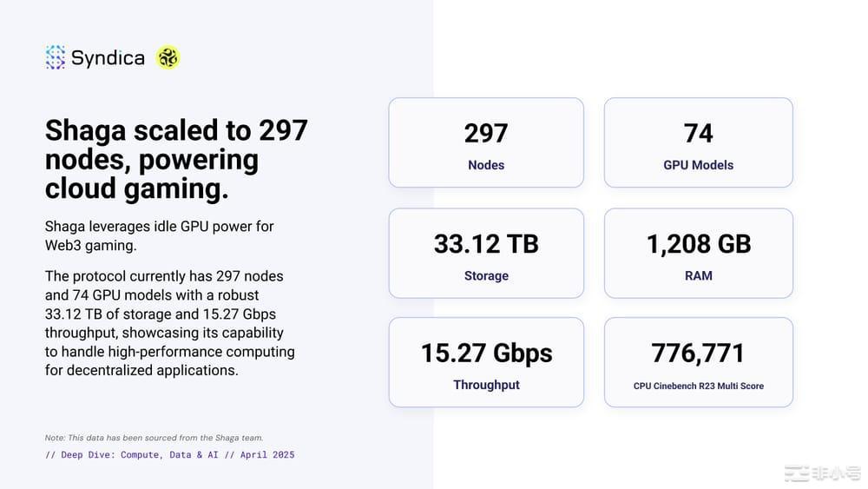Select the large 297 figure in Nodes card
The width and height of the screenshot is (868, 489).
[x=486, y=133]
